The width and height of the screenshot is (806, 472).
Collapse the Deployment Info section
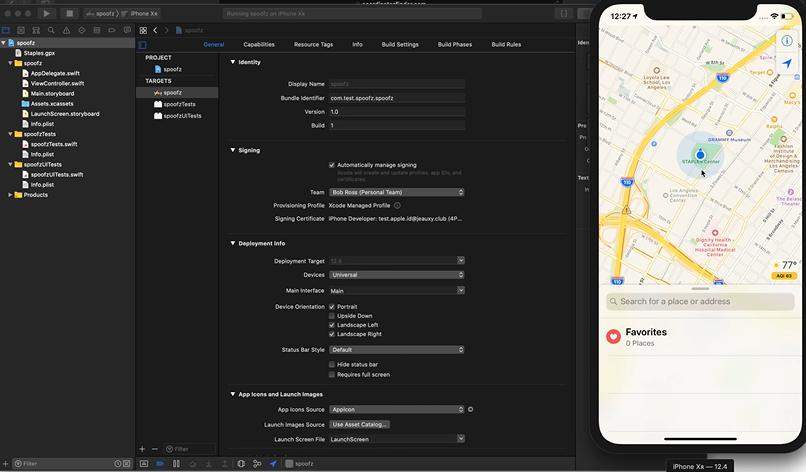(233, 243)
